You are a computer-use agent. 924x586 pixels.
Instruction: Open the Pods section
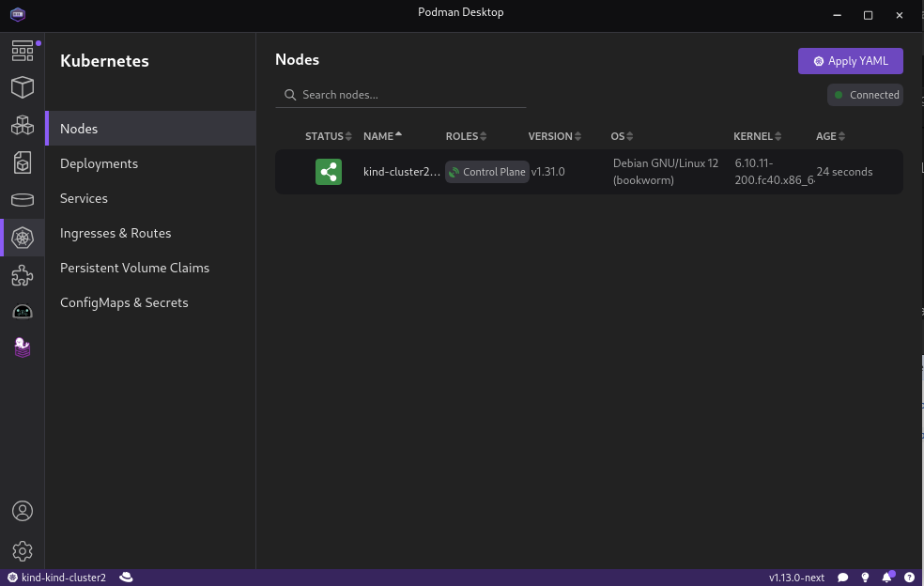coord(23,125)
